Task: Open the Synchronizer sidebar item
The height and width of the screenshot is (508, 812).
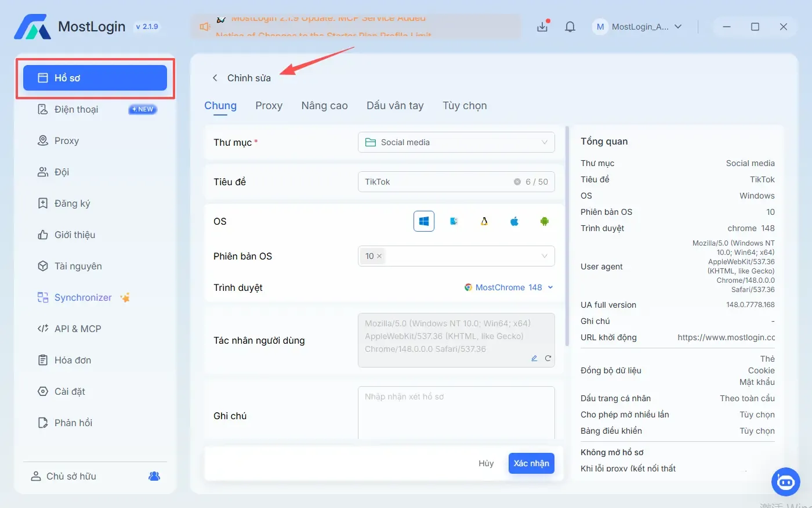Action: [x=95, y=297]
